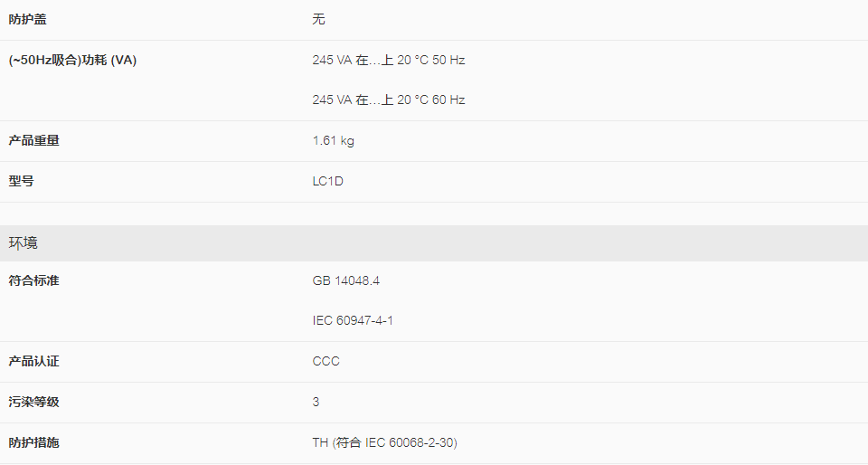Select the 1.61 kg weight value
This screenshot has width=868, height=465.
[334, 140]
